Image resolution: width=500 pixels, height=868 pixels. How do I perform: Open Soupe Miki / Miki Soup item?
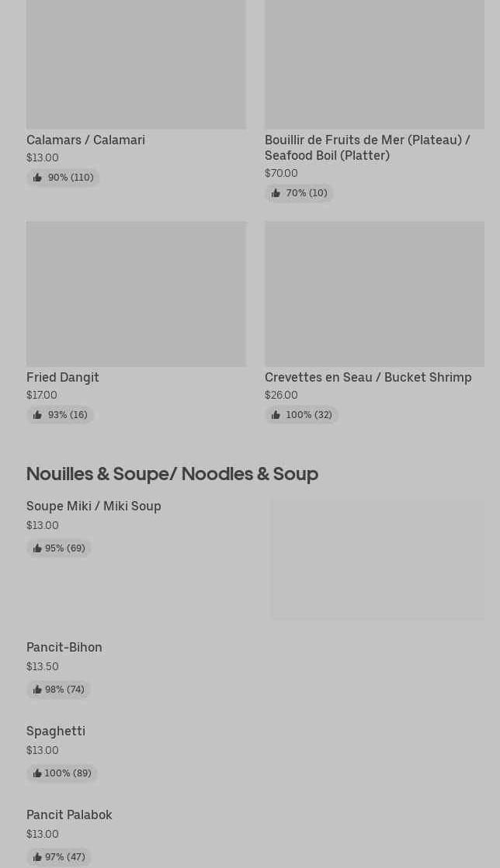tap(94, 507)
